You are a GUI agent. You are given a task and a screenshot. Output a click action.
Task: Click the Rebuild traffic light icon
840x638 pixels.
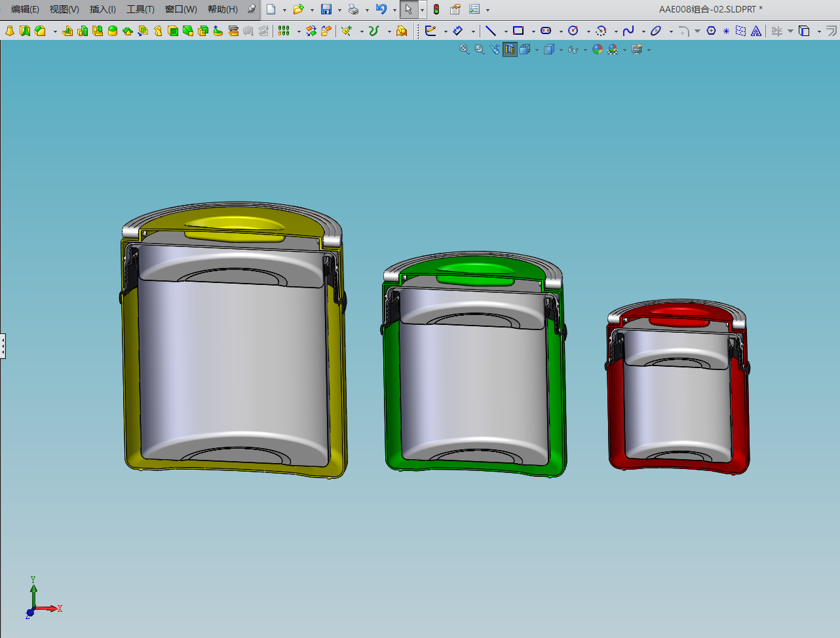pyautogui.click(x=436, y=9)
